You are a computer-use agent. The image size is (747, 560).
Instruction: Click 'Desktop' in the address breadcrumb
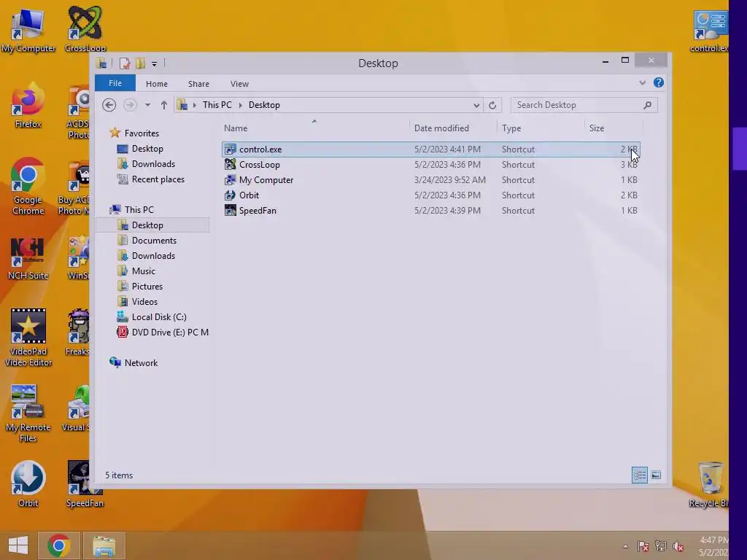coord(264,105)
